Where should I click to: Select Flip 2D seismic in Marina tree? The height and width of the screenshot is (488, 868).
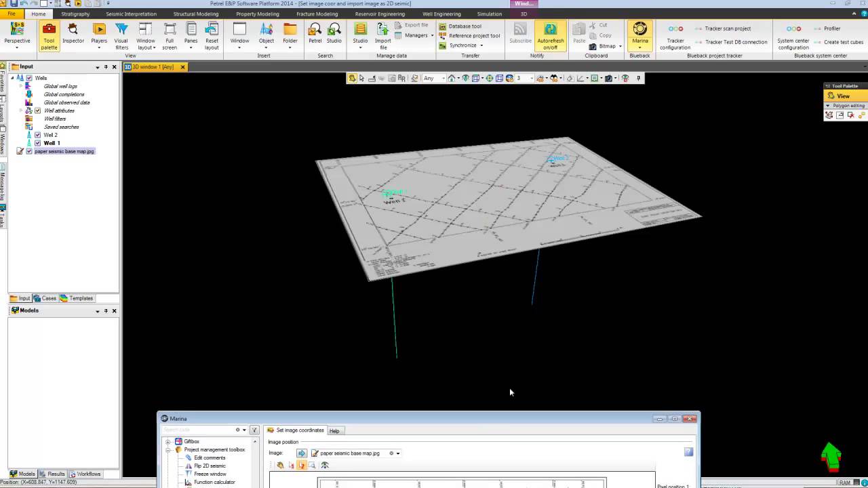click(210, 466)
